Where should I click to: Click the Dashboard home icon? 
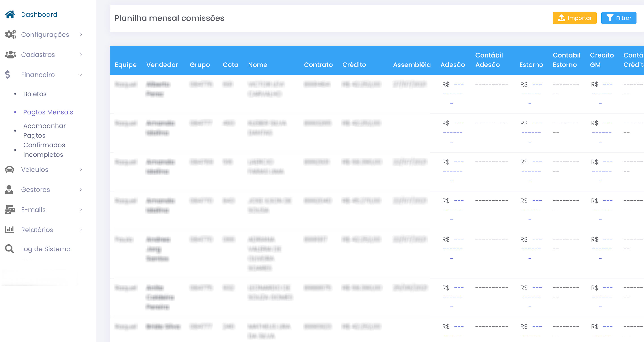pos(10,14)
